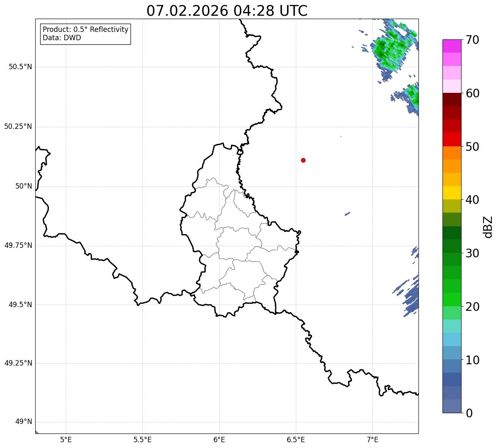Viewport: 498px width, 448px height.
Task: Click the product info box
Action: tap(85, 34)
